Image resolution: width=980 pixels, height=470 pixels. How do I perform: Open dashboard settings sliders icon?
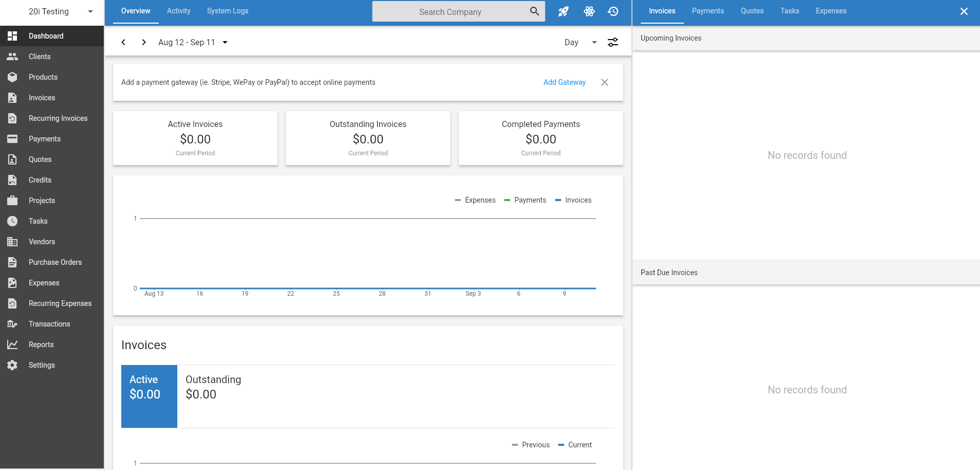613,42
